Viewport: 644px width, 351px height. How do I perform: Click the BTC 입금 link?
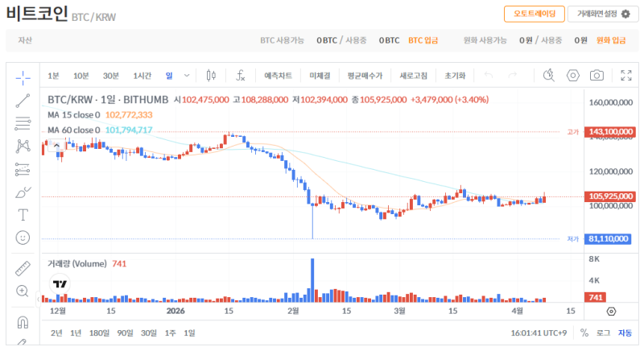coord(423,40)
